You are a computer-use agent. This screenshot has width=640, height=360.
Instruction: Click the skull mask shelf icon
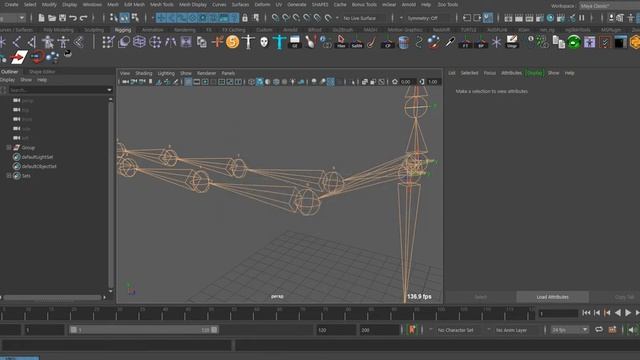264,42
